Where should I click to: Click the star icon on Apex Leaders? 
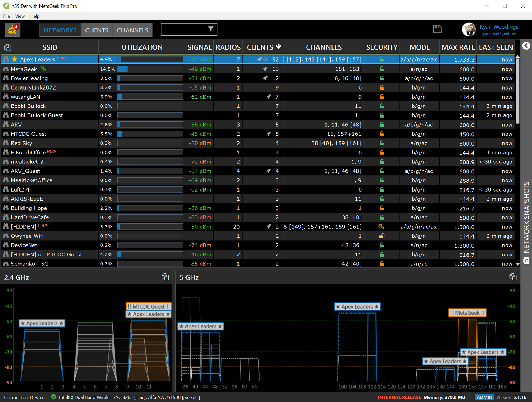coord(15,59)
